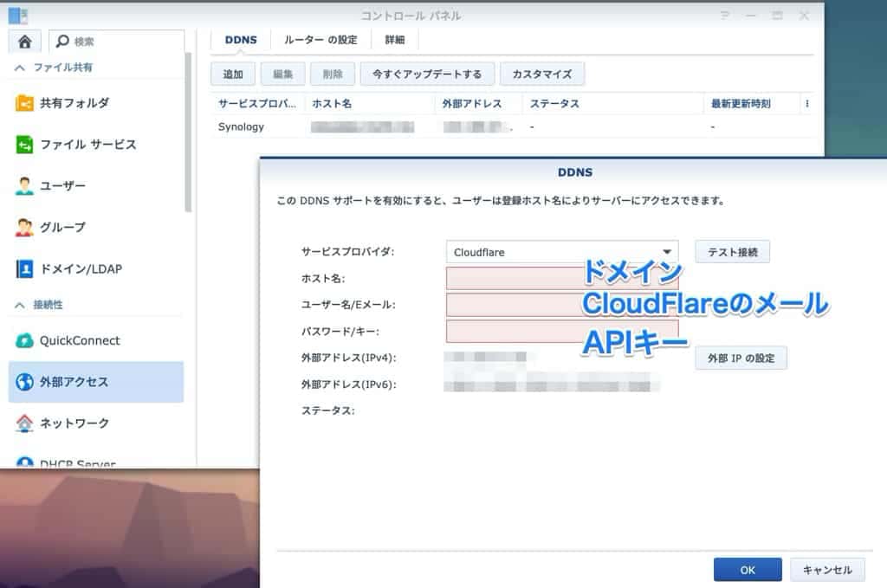Screen dimensions: 887x588
Task: Click the Control Panel title bar app icon
Action: [x=17, y=16]
